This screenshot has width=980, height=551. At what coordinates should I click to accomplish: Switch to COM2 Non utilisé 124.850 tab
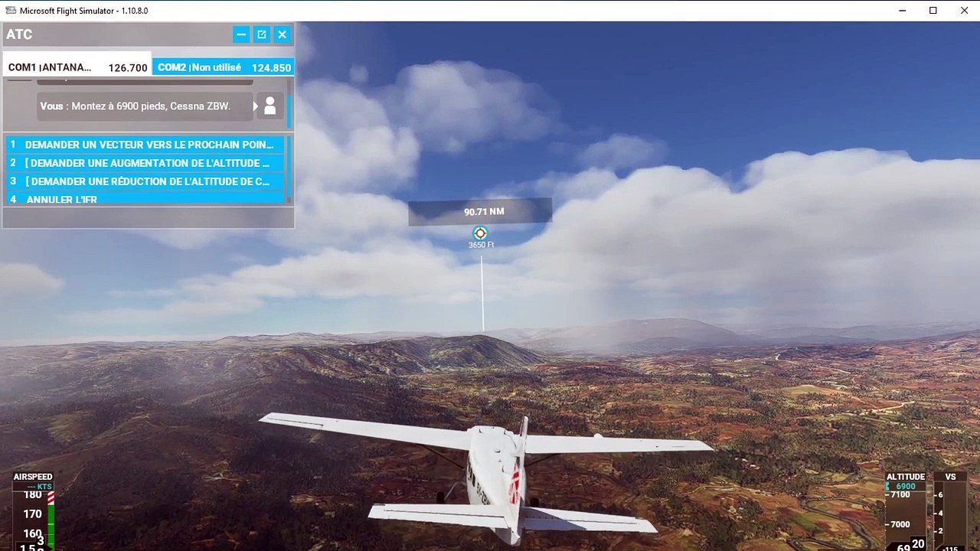[224, 67]
